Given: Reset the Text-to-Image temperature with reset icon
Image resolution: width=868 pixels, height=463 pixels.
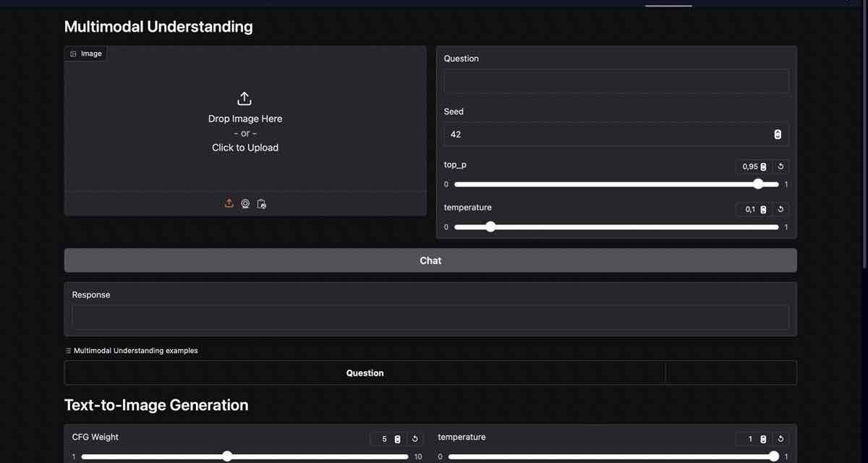Looking at the screenshot, I should coord(780,438).
